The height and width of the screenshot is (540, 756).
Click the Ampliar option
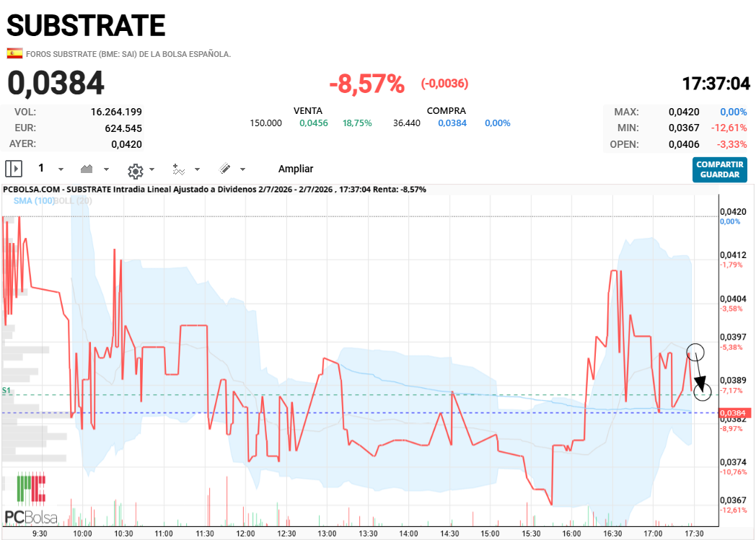click(296, 169)
